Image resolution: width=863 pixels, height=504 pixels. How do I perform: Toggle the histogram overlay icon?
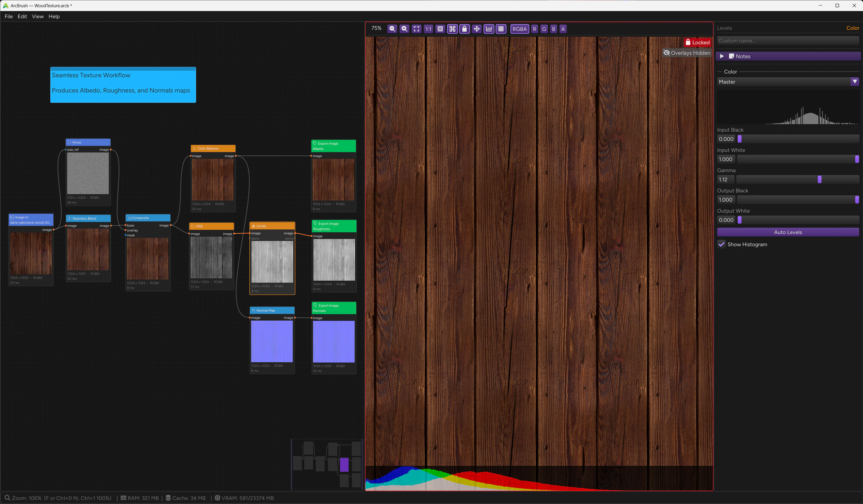tap(489, 29)
